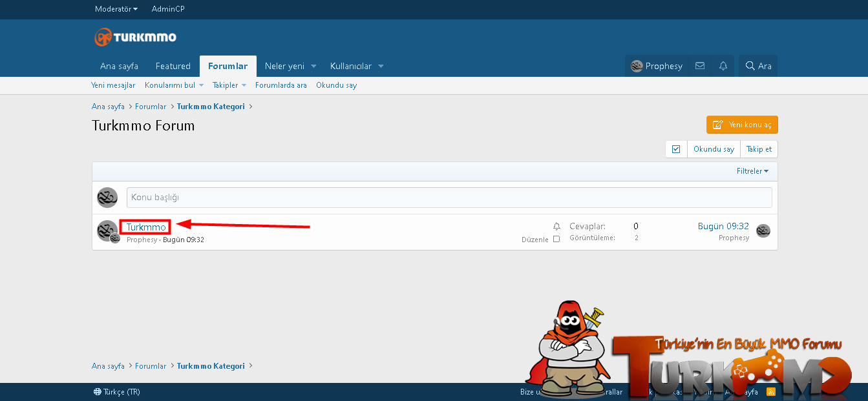868x401 pixels.
Task: Go to the Ana sayfa tab
Action: coord(119,66)
